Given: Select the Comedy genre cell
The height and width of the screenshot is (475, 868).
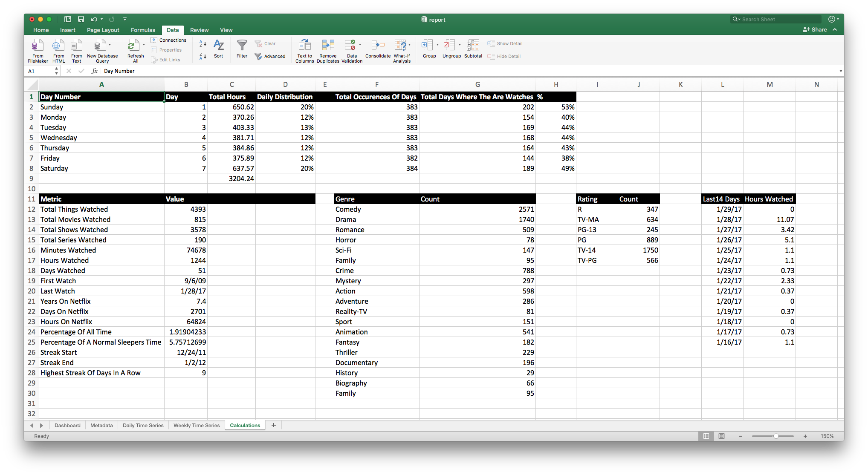Looking at the screenshot, I should click(376, 209).
